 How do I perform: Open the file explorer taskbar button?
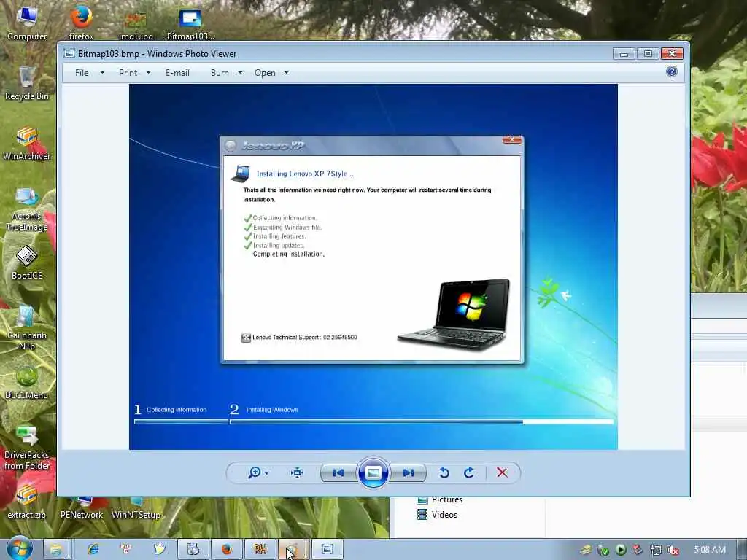point(56,550)
